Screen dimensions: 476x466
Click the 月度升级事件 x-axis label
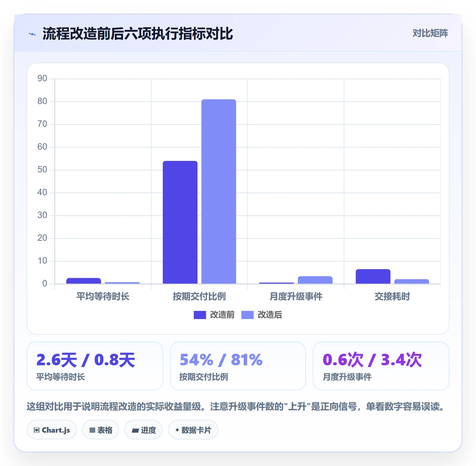pos(296,297)
